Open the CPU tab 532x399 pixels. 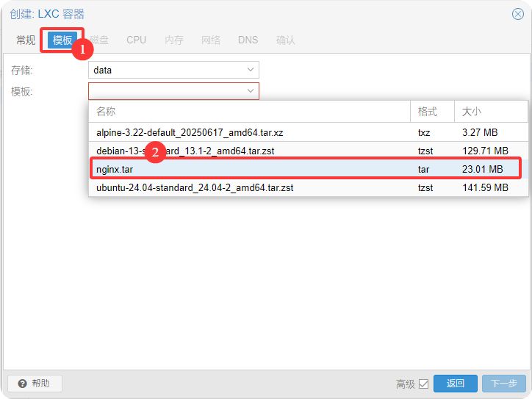coord(136,40)
